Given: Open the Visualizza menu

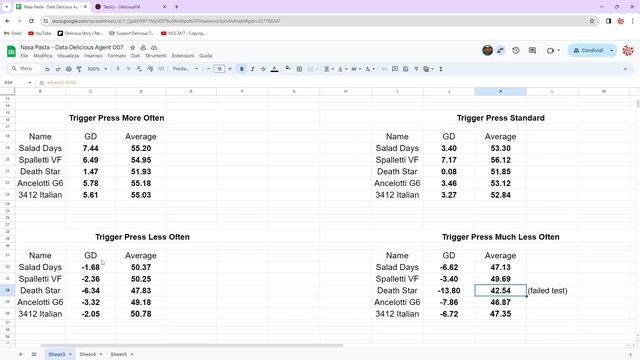Looking at the screenshot, I should 68,56.
